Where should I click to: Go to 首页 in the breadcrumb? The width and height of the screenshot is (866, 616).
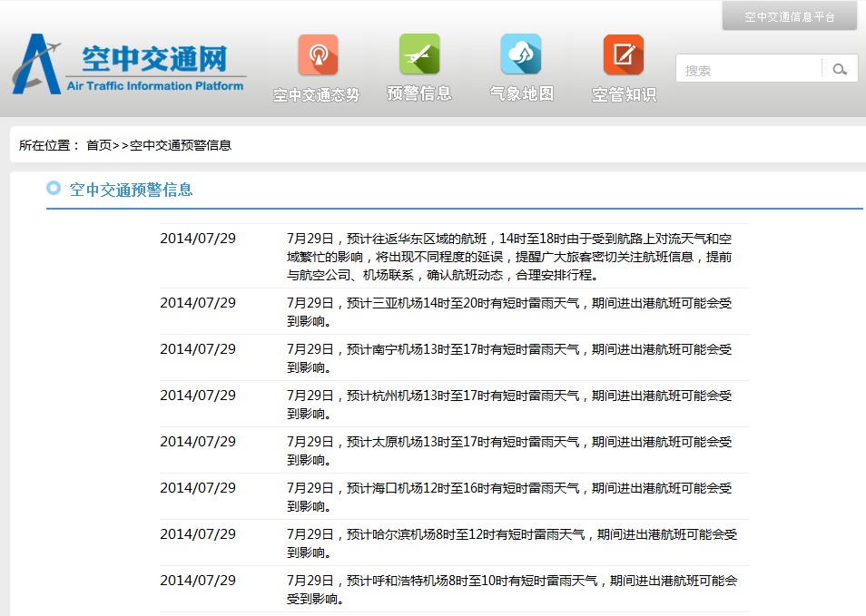pos(99,145)
